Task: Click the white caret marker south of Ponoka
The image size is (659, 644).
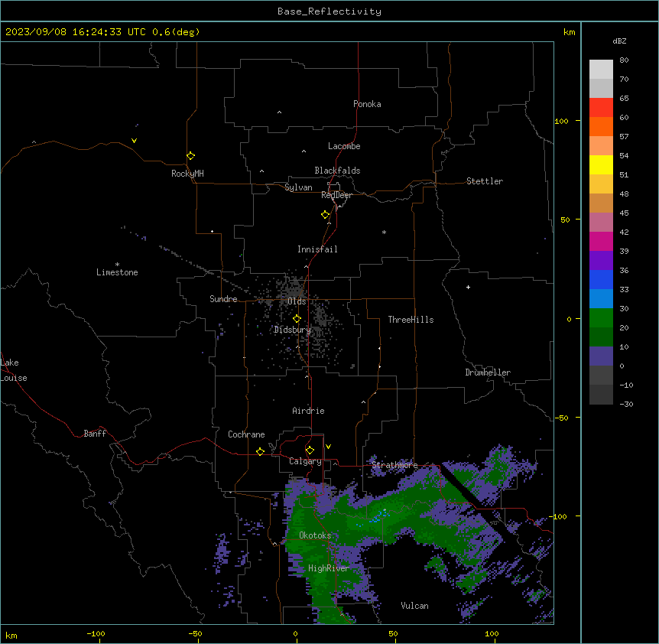Action: 279,112
